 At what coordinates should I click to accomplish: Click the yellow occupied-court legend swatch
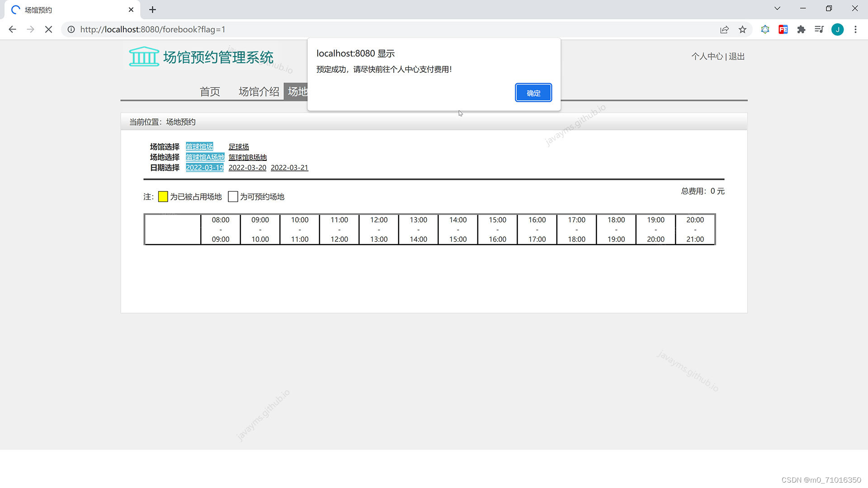(163, 197)
